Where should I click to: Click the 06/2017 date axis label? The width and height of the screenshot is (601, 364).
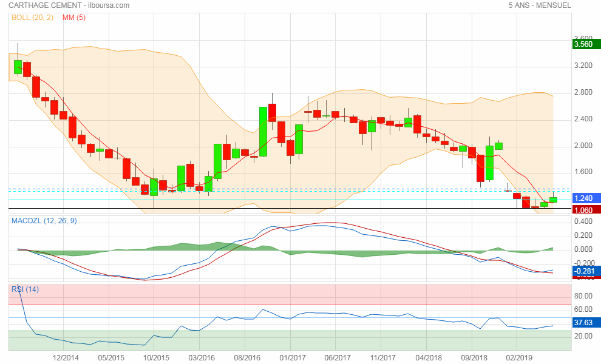(338, 358)
